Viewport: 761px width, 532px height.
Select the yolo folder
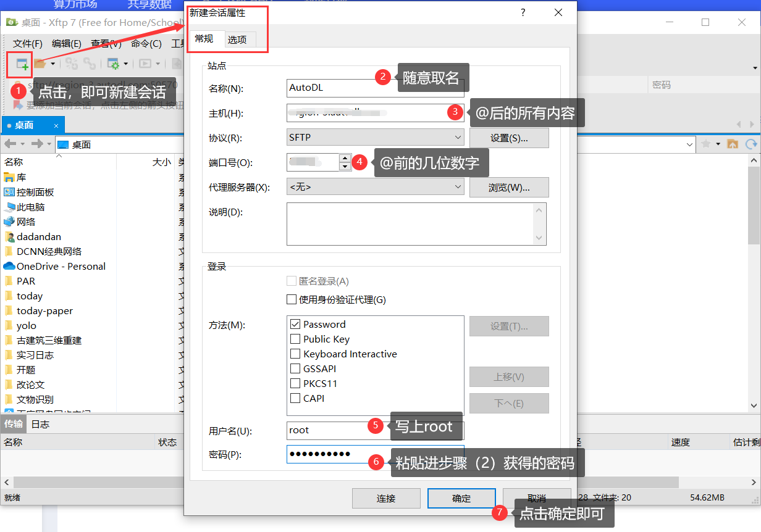[x=20, y=325]
